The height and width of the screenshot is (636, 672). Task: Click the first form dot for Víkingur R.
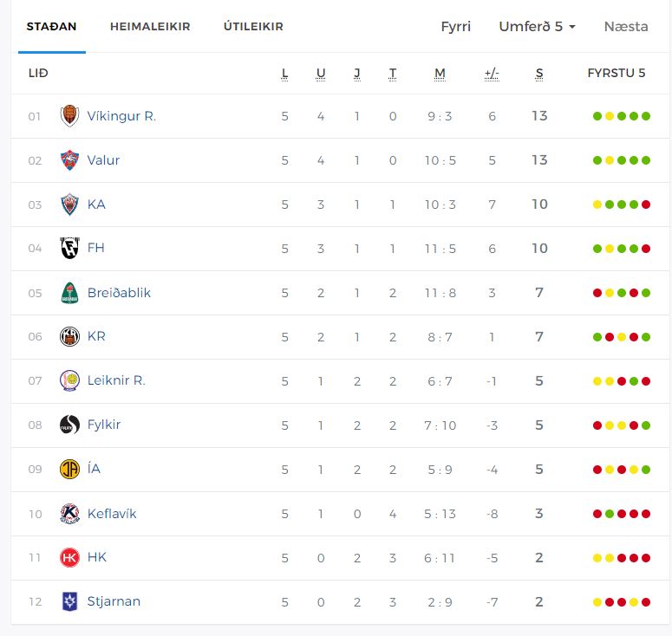(597, 116)
